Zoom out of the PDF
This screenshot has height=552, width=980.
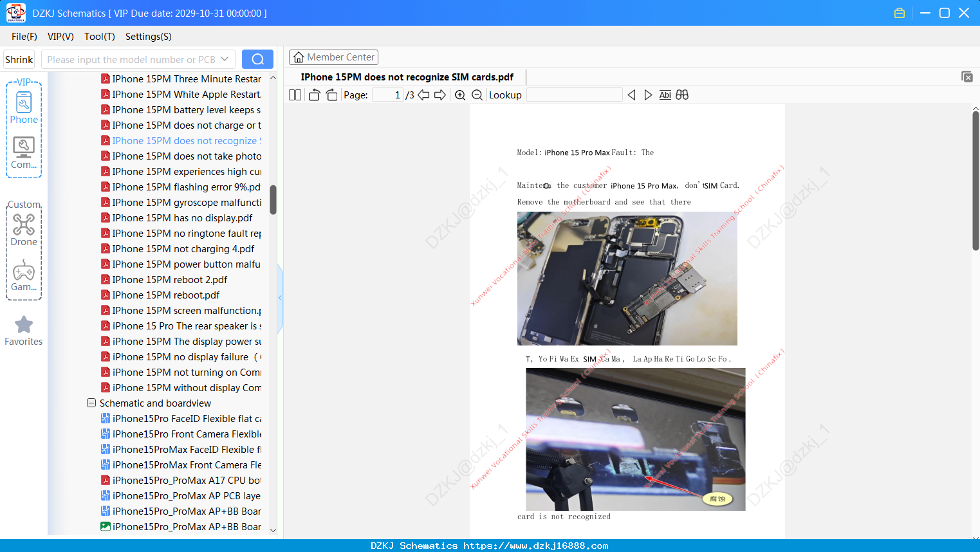[x=477, y=95]
